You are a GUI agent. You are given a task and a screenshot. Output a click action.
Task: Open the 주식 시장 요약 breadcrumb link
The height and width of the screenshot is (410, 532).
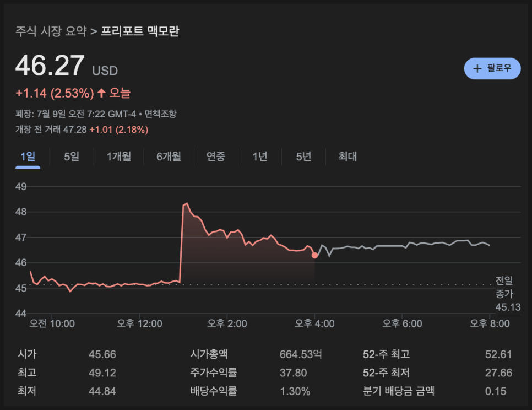(51, 31)
